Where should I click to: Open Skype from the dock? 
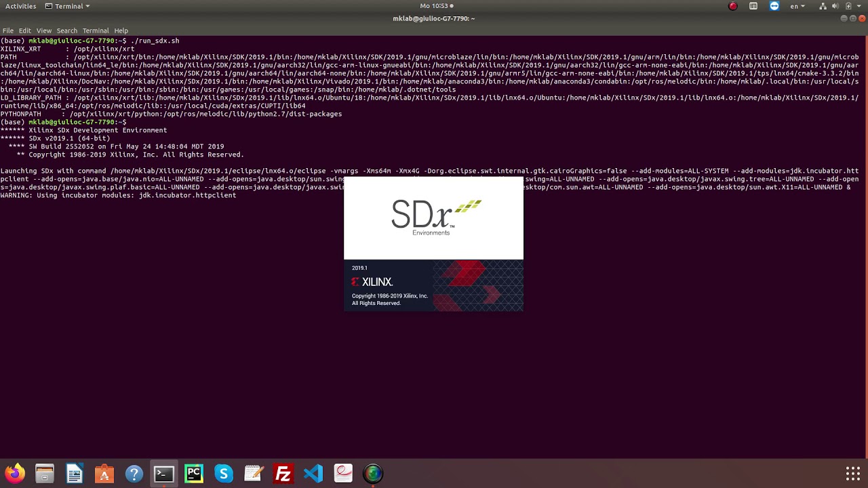click(x=224, y=474)
